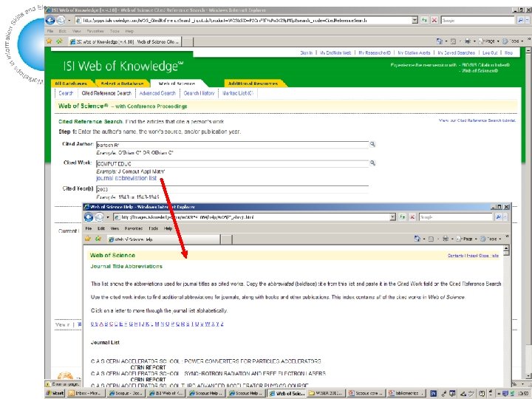Open Marked List link
The image size is (532, 399).
point(238,93)
